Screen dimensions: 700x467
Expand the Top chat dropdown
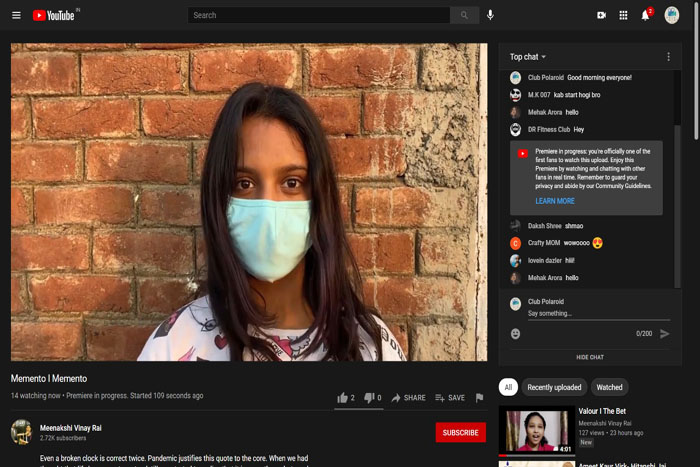528,57
